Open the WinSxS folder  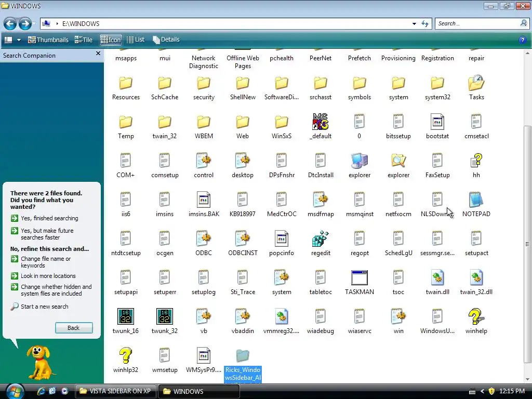point(281,122)
